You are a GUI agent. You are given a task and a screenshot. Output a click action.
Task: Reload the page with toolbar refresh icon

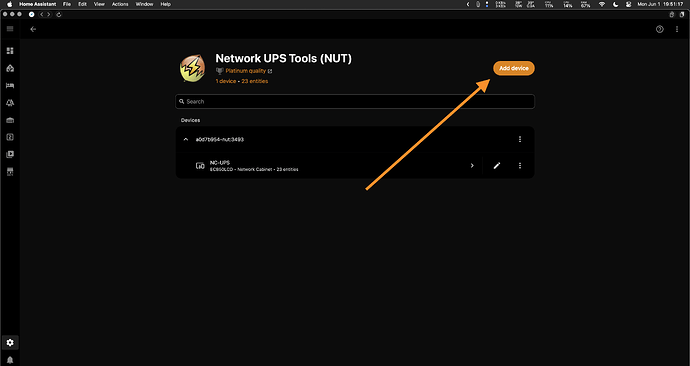click(59, 15)
